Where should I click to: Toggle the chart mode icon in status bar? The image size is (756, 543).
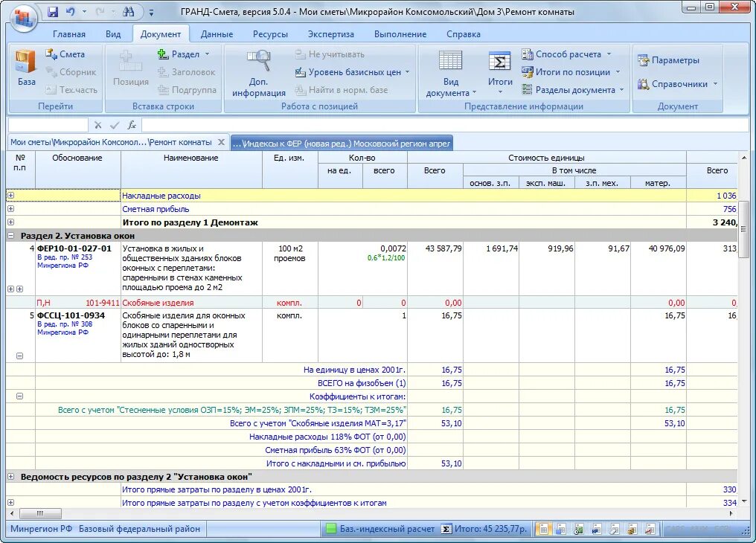(650, 529)
